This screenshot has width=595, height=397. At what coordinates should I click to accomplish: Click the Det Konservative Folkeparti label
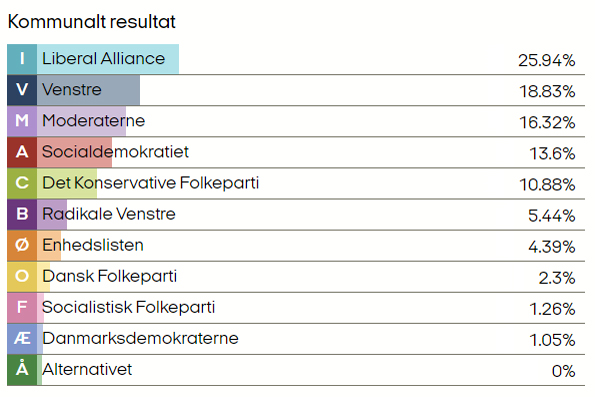click(150, 183)
